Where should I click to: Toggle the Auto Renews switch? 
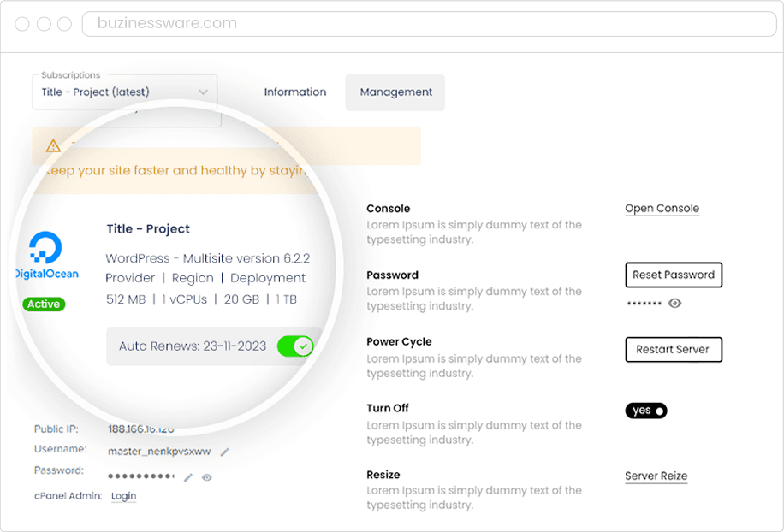pos(295,346)
